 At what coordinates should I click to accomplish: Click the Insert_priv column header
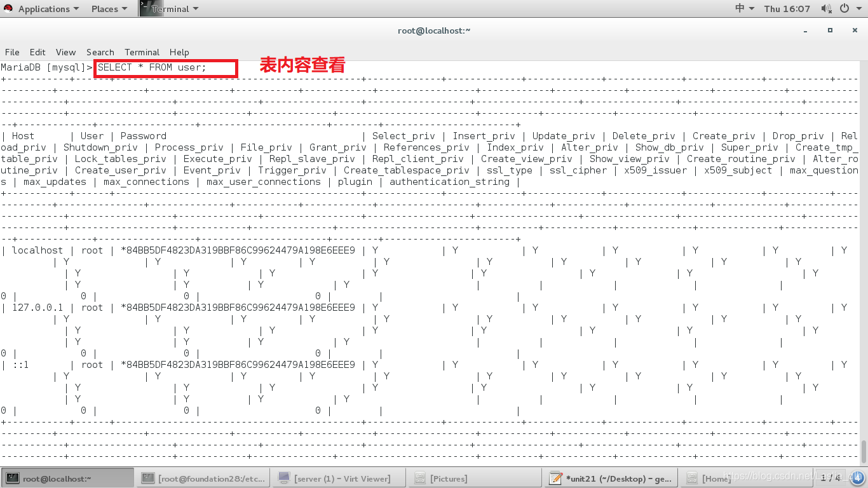click(x=484, y=136)
